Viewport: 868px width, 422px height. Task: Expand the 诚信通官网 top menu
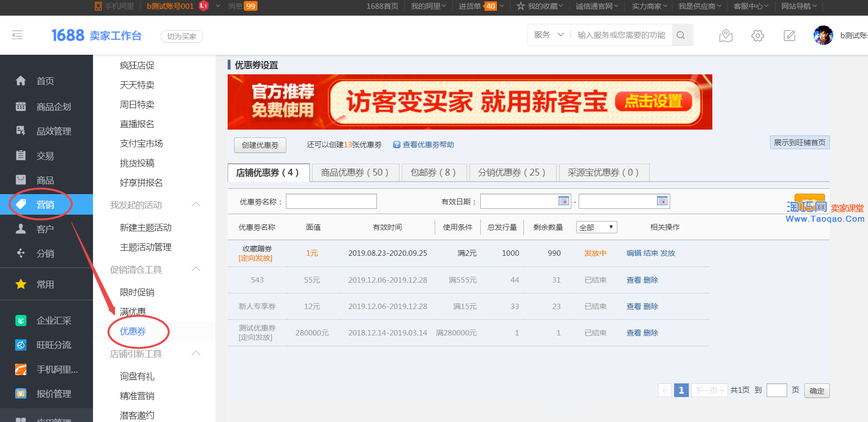[597, 6]
